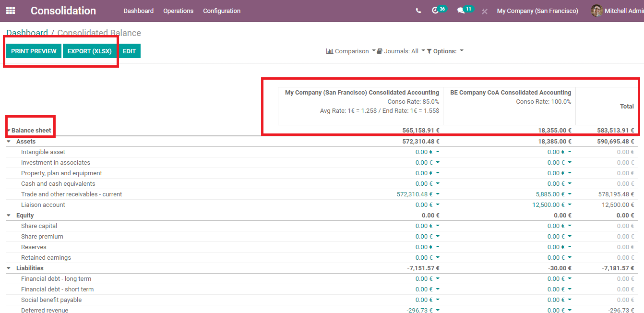The width and height of the screenshot is (644, 313).
Task: Select the Liaison account row label
Action: [x=43, y=205]
